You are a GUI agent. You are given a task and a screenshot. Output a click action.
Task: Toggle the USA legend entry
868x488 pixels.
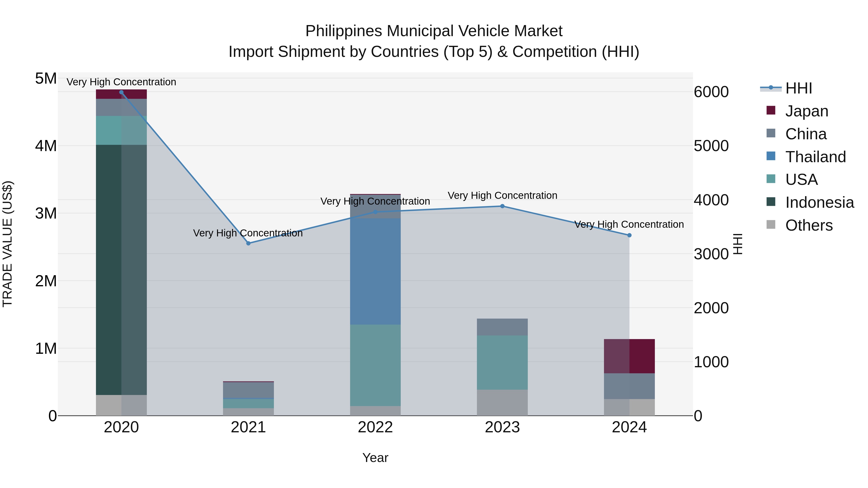tap(792, 180)
